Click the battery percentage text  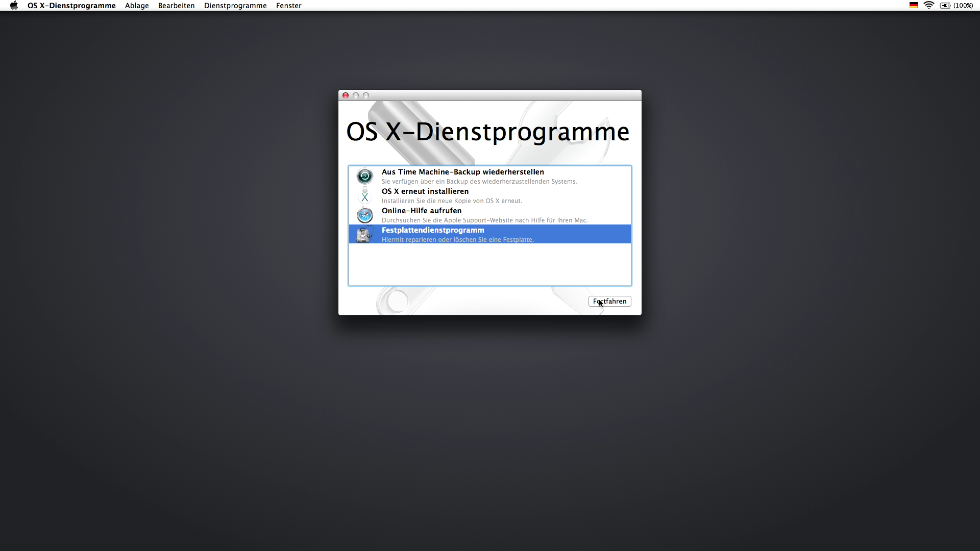pyautogui.click(x=963, y=6)
